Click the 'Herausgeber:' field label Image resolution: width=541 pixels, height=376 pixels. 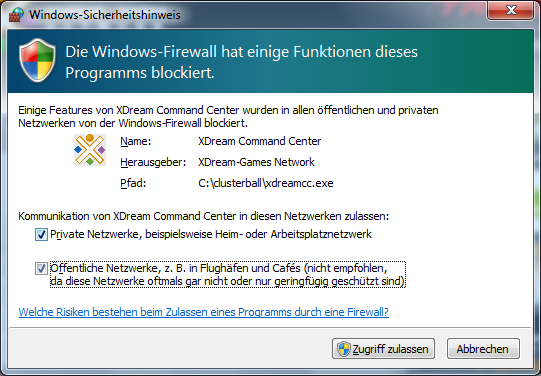pos(153,162)
